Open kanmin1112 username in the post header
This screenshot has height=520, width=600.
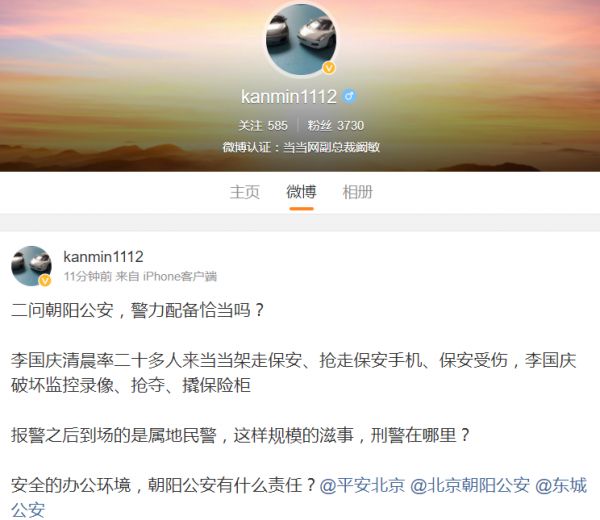click(x=103, y=257)
